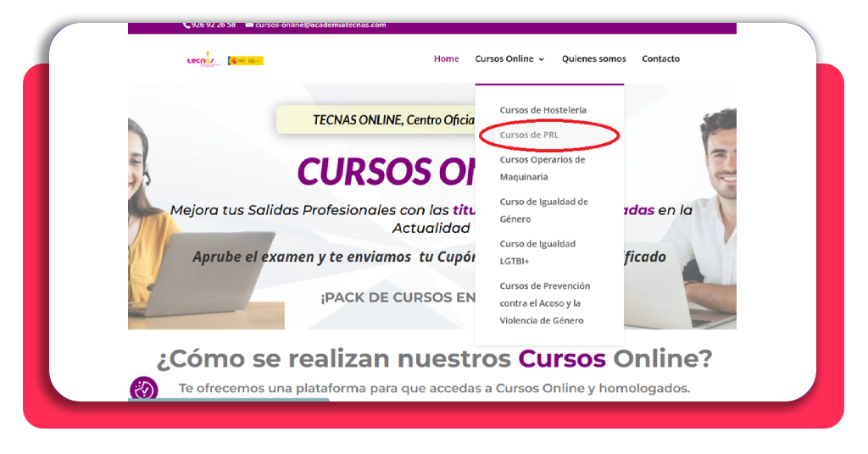Go to the Contacto page
868x454 pixels.
pyautogui.click(x=661, y=58)
